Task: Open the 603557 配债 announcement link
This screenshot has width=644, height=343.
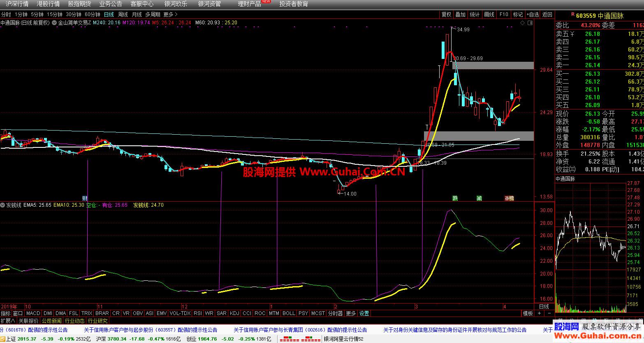Action: click(151, 330)
